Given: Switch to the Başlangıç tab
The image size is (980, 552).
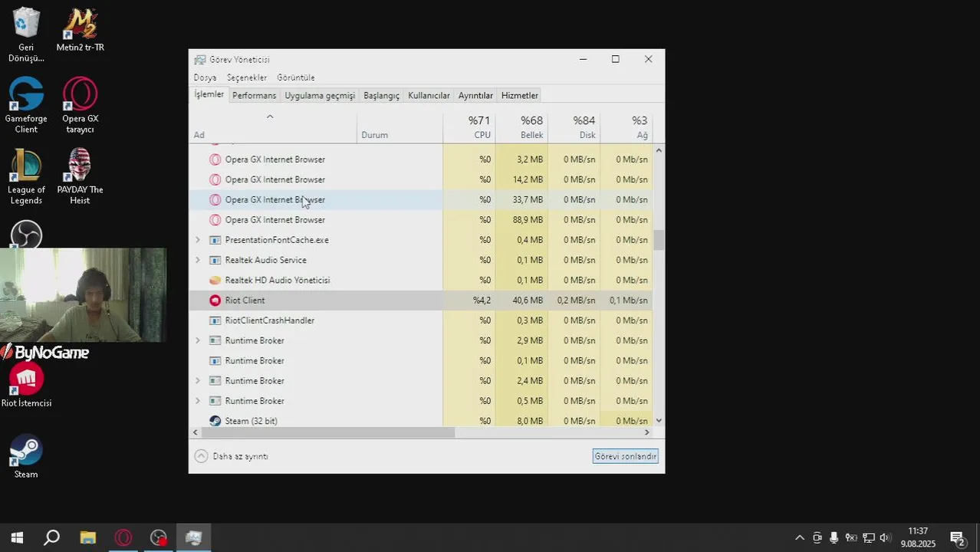Looking at the screenshot, I should (381, 96).
